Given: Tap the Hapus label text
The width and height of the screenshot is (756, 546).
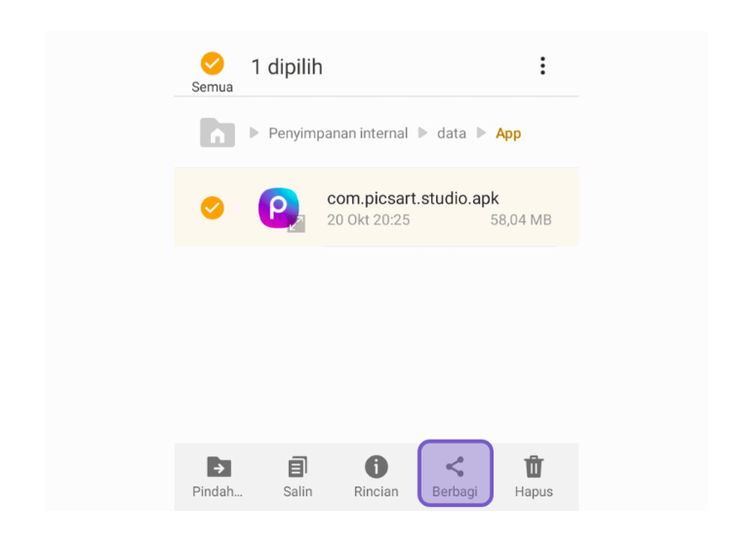Looking at the screenshot, I should pos(534,491).
